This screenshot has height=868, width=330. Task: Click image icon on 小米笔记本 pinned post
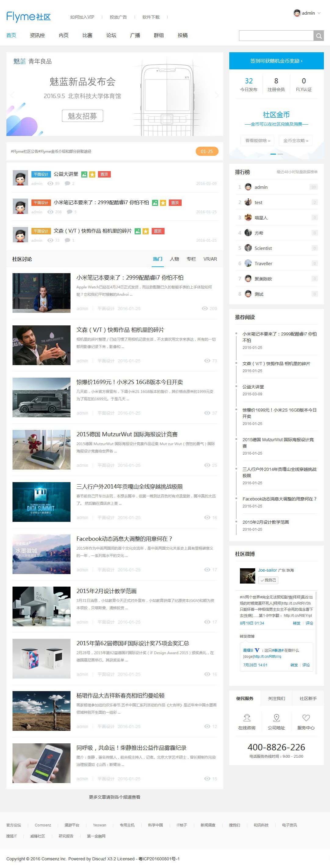tap(155, 203)
